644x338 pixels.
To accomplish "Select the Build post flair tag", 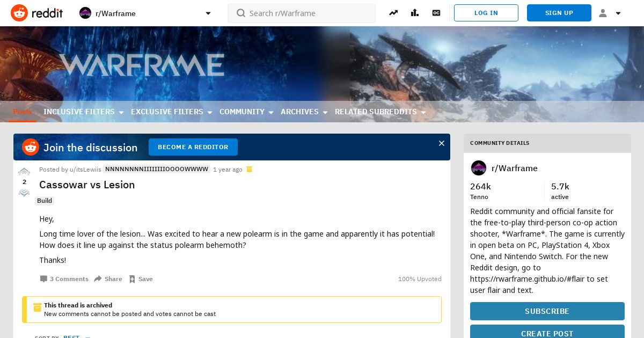I will [x=45, y=201].
